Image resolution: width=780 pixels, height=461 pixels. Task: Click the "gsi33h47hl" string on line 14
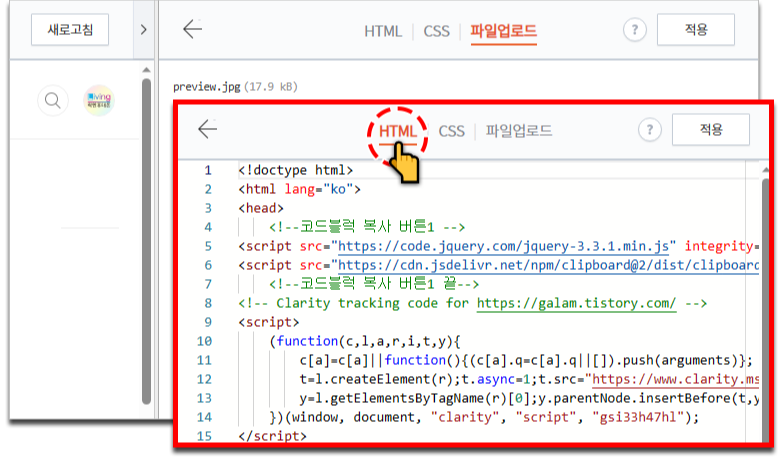click(x=638, y=417)
